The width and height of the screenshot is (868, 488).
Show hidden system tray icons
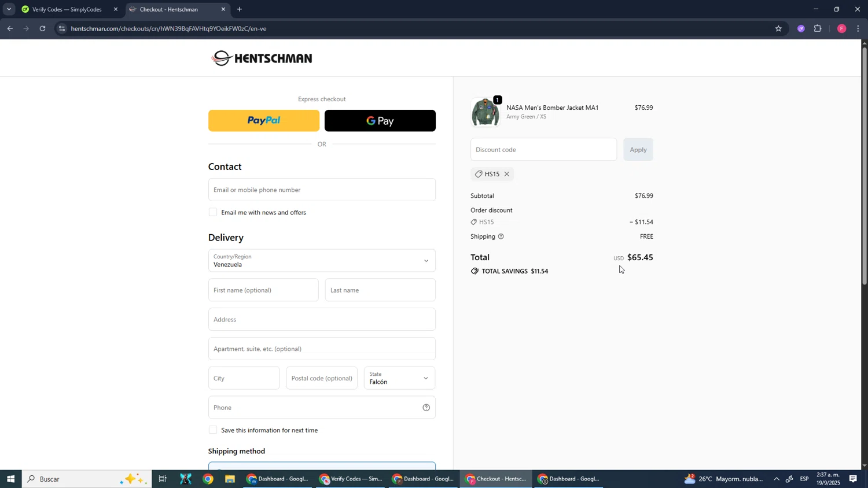click(x=777, y=479)
